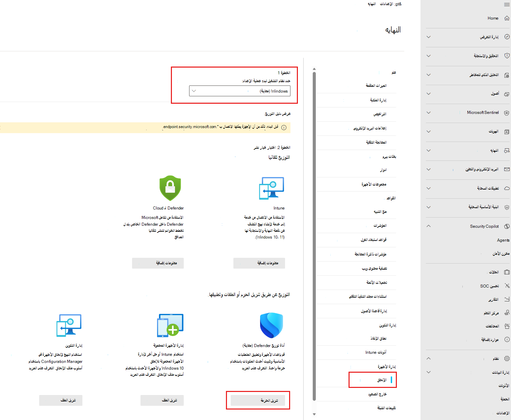Viewport: 511px width, 420px height.
Task: Click the learning hub icon beside مركز التعلم
Action: tap(507, 313)
